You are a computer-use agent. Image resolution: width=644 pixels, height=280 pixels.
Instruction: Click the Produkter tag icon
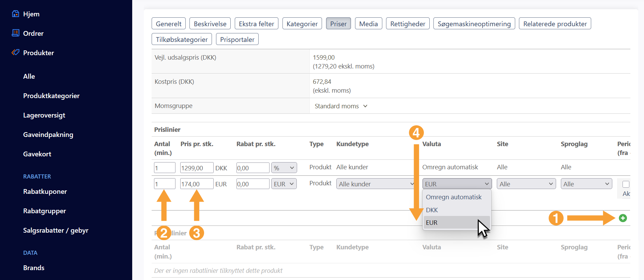click(x=15, y=52)
